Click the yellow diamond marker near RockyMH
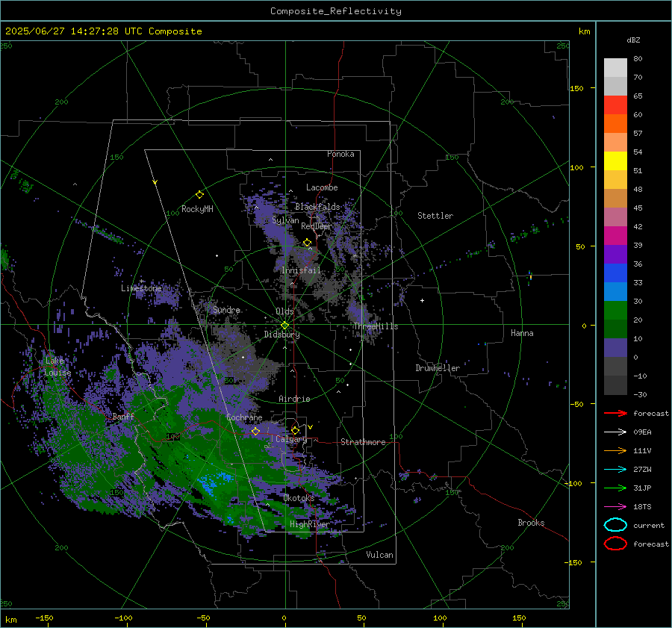Image resolution: width=672 pixels, height=628 pixels. tap(199, 195)
